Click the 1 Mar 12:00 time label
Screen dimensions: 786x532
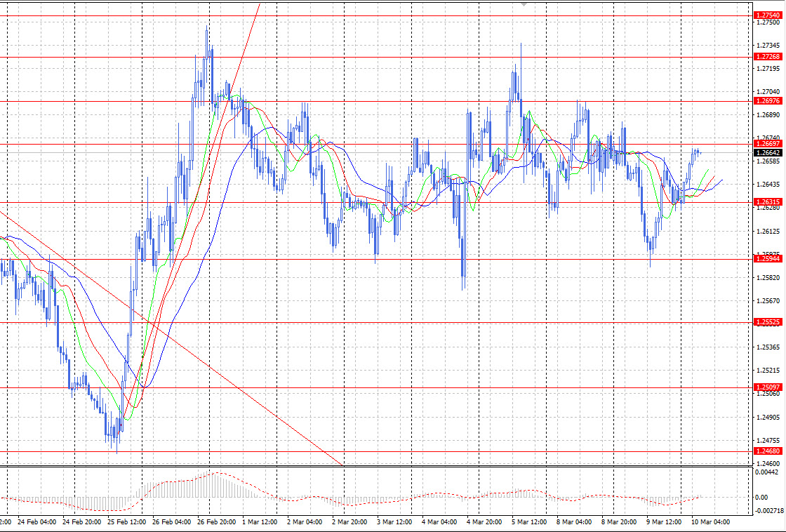(260, 522)
